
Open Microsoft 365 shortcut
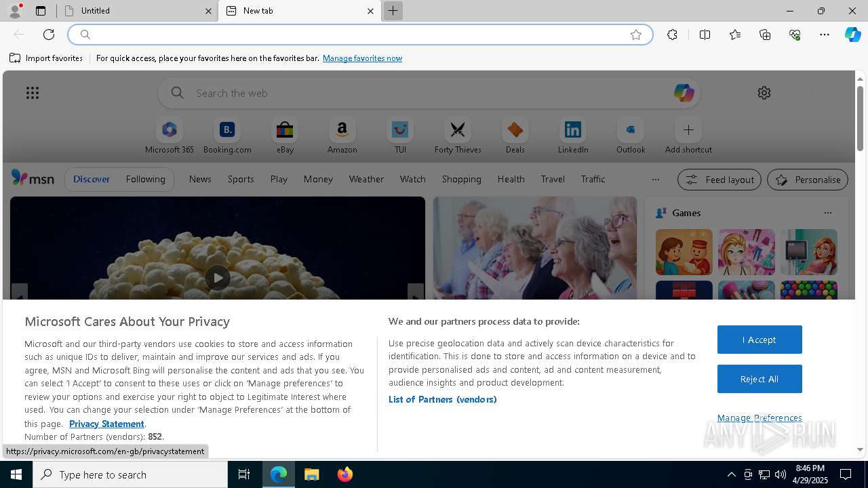click(x=170, y=136)
